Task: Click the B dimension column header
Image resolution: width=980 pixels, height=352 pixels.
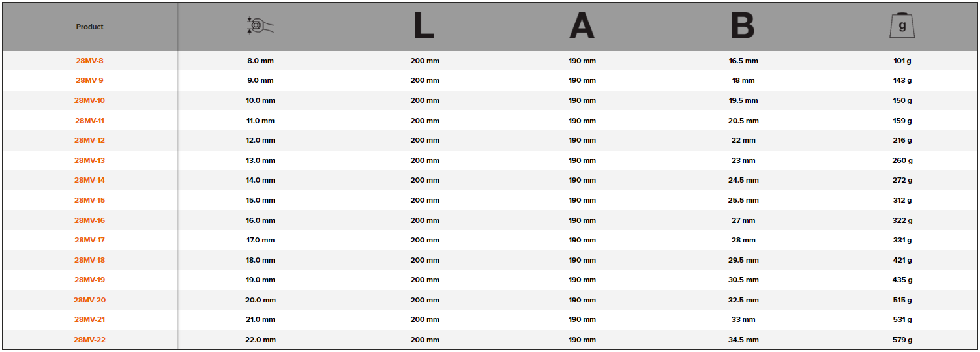Action: coord(743,26)
